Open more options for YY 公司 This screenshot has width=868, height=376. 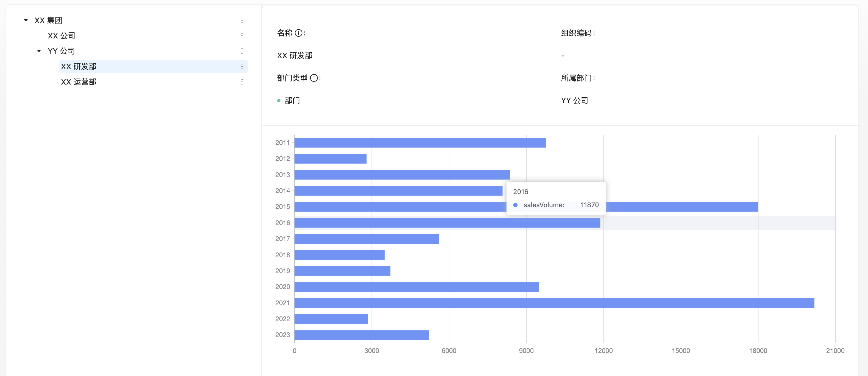click(x=242, y=51)
